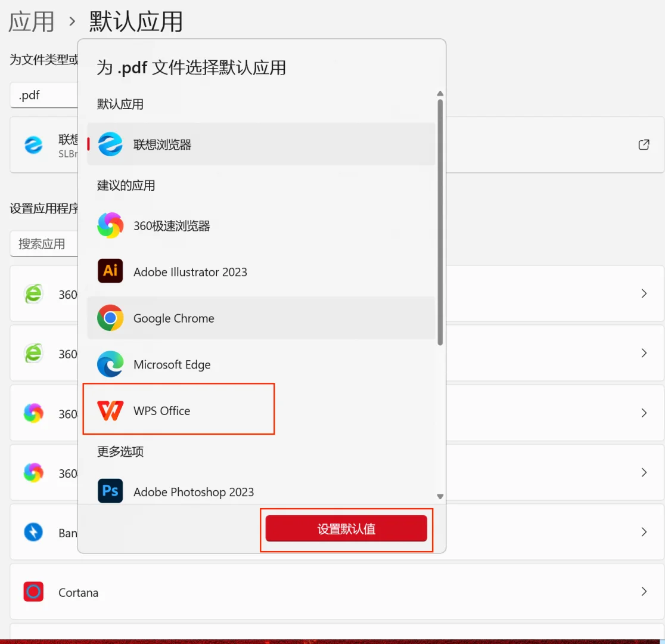Expand the chevron on the second 360 row

click(644, 353)
